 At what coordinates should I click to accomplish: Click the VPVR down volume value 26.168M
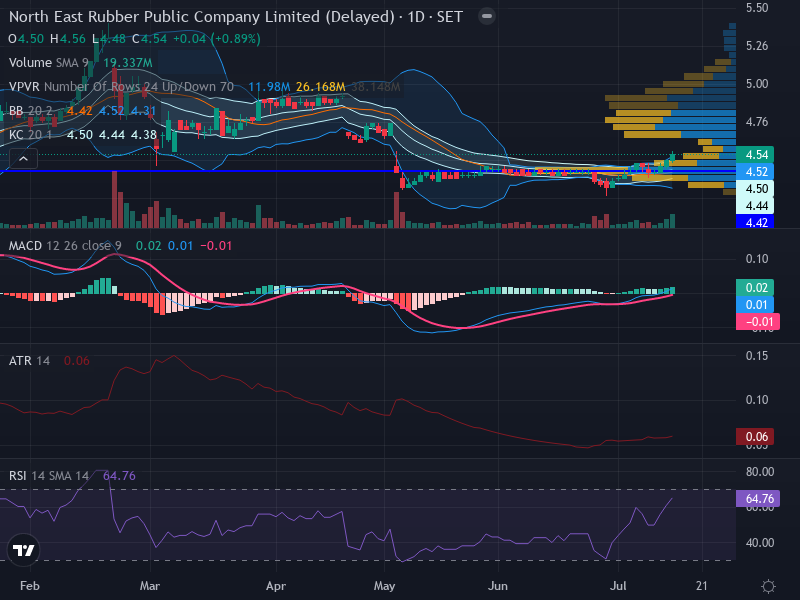(x=320, y=87)
